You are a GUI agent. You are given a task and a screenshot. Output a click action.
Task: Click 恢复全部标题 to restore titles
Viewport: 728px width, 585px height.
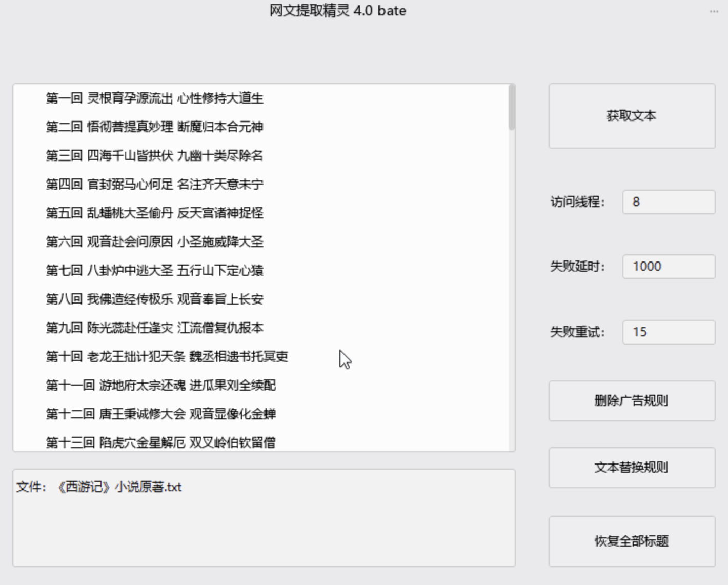click(631, 541)
